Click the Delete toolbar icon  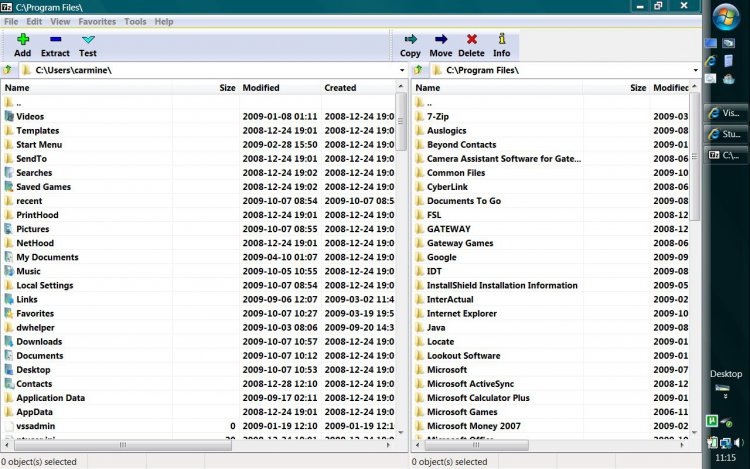coord(472,39)
